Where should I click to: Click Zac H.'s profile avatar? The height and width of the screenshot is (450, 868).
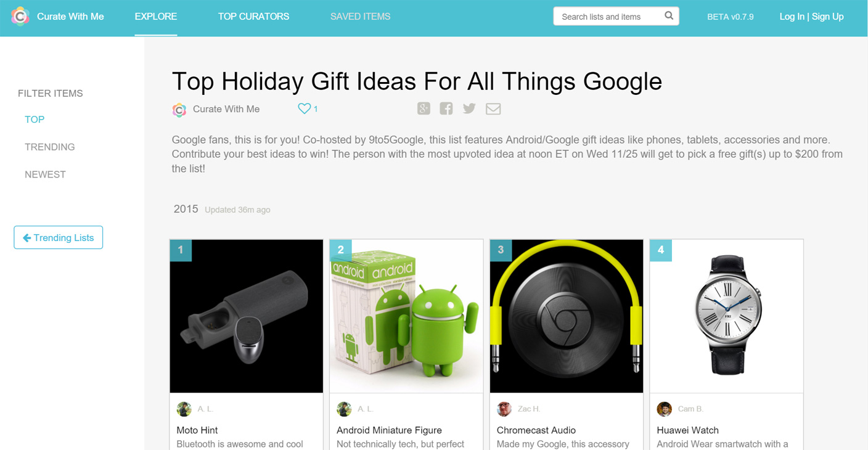click(504, 409)
